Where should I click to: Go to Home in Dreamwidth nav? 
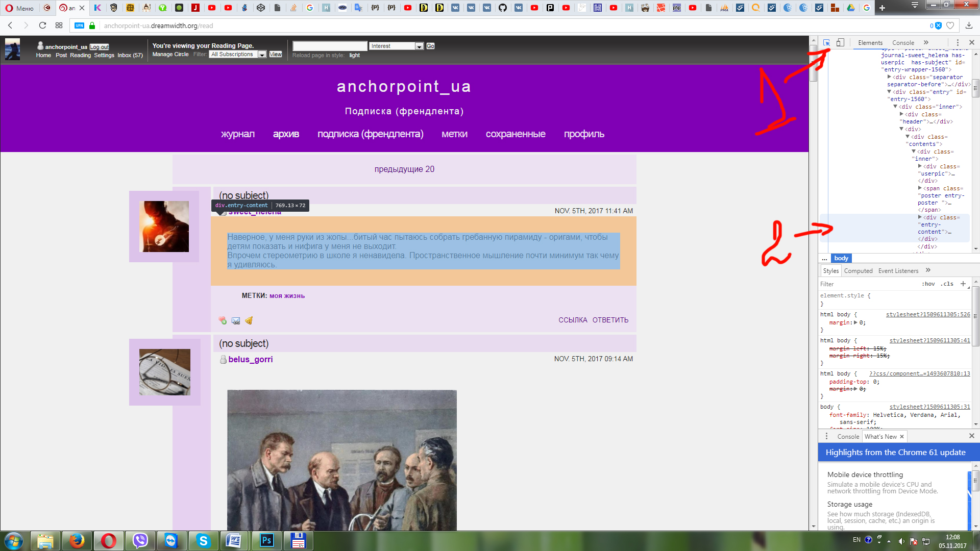[43, 55]
